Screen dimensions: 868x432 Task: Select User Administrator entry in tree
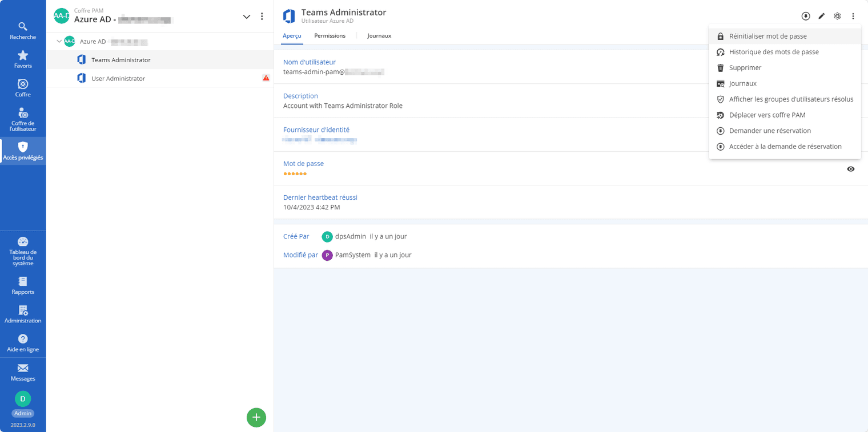pyautogui.click(x=118, y=78)
